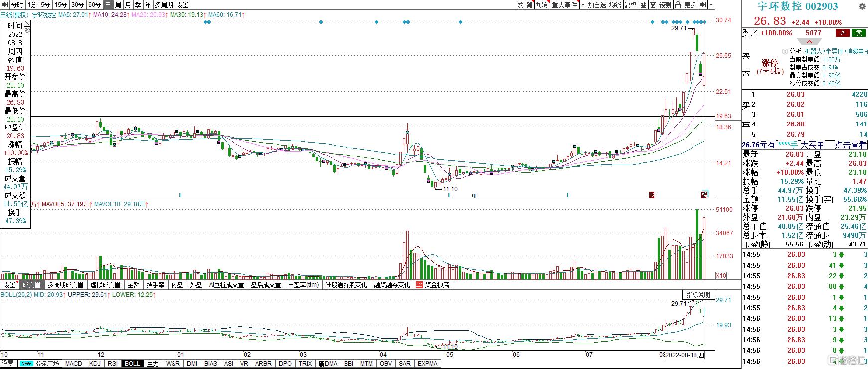The width and height of the screenshot is (868, 369).
Task: Toggle 均线 moving average display
Action: pyautogui.click(x=615, y=5)
